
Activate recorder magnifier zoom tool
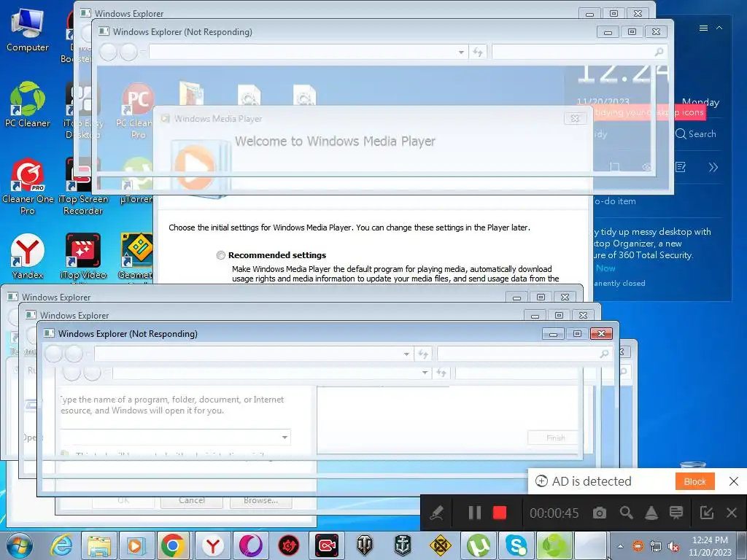(626, 513)
